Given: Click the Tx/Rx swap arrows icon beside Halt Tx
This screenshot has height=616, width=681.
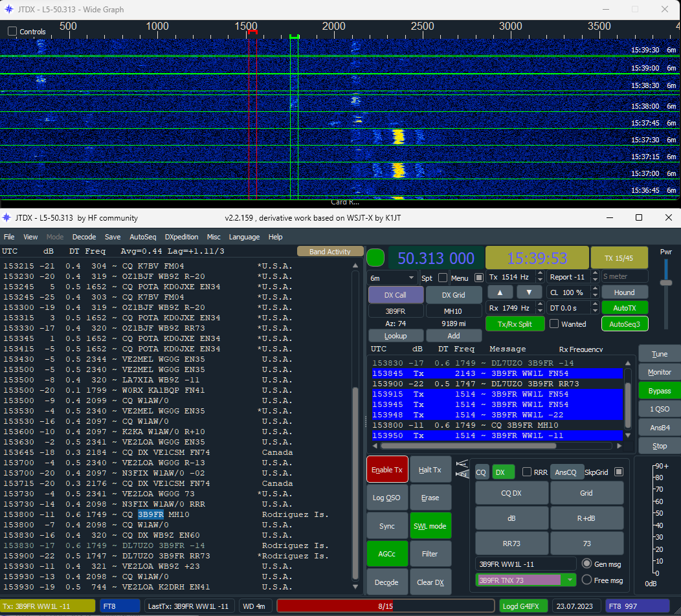Looking at the screenshot, I should (462, 469).
